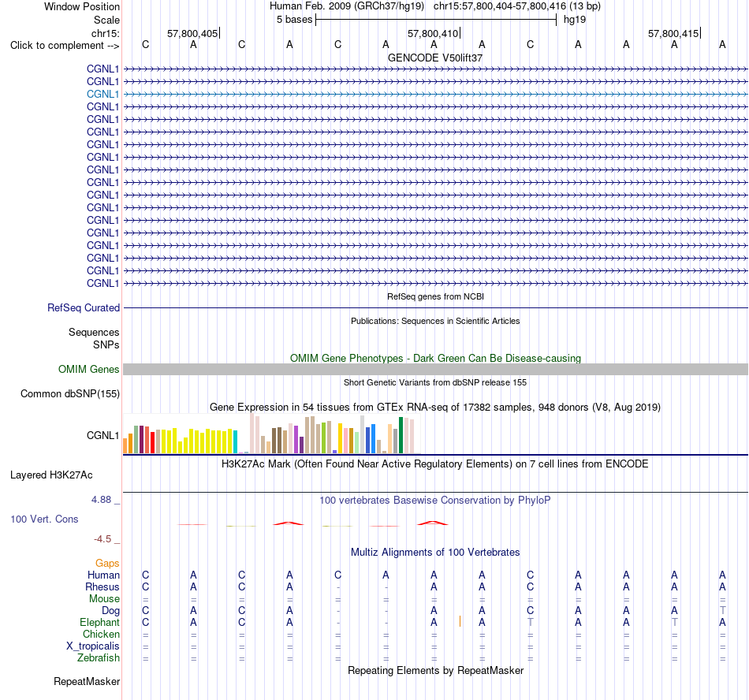This screenshot has width=749, height=700.
Task: Click the OMIM Genes track label
Action: (x=89, y=369)
